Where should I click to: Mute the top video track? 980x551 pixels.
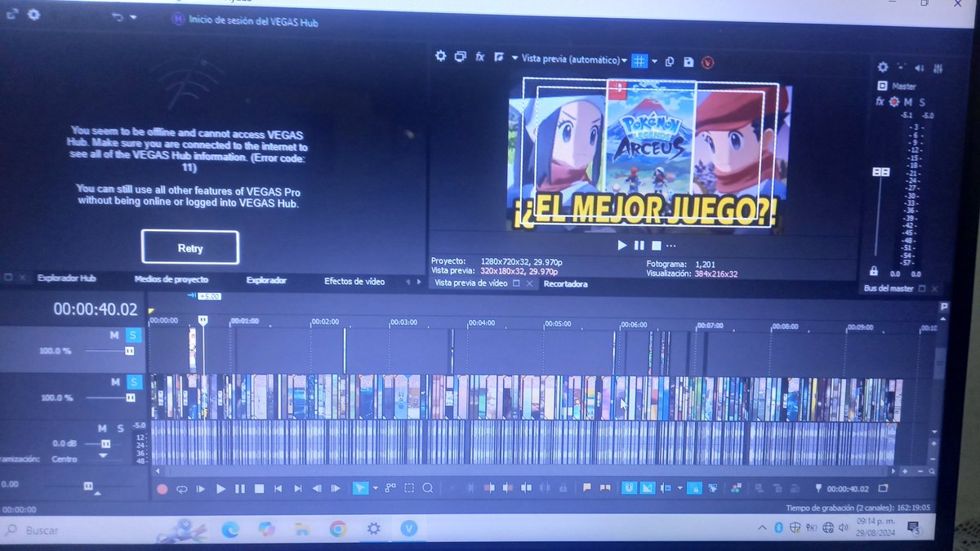pos(115,335)
